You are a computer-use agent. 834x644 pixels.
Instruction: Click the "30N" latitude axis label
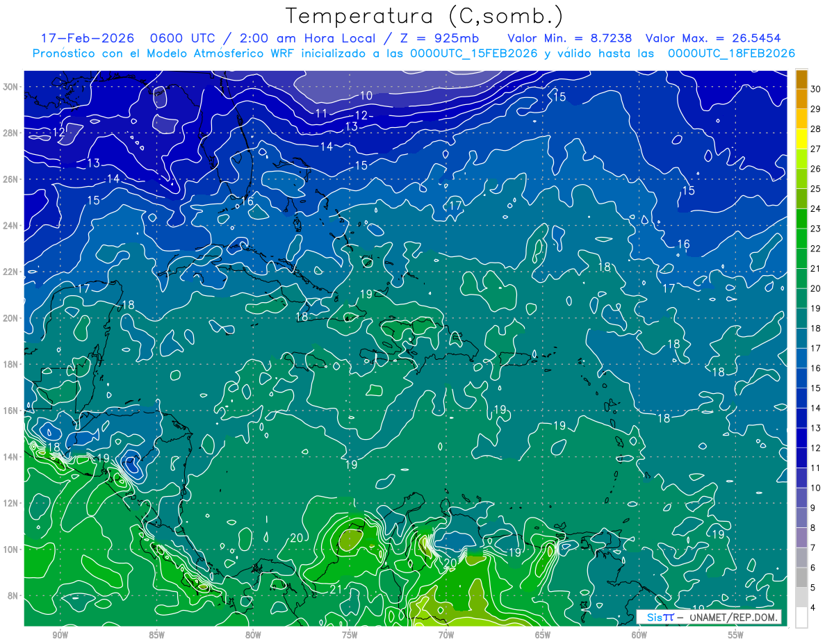point(10,86)
